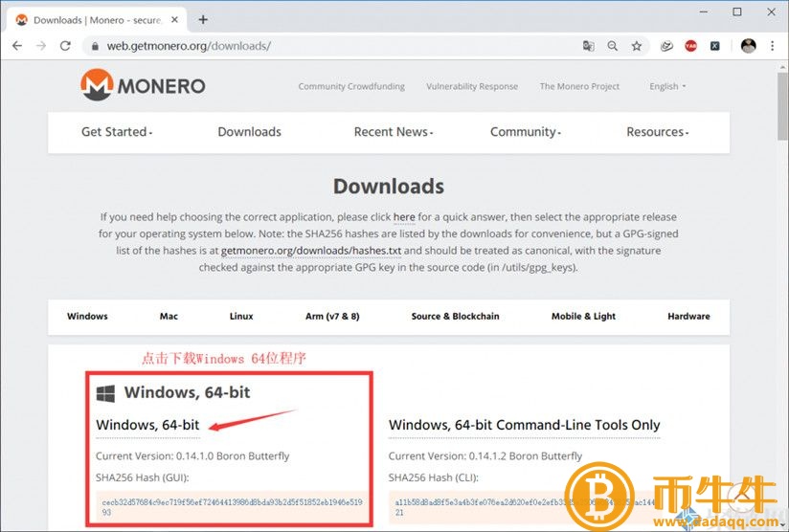
Task: Click the Windows, 64-bit download link
Action: click(x=147, y=425)
